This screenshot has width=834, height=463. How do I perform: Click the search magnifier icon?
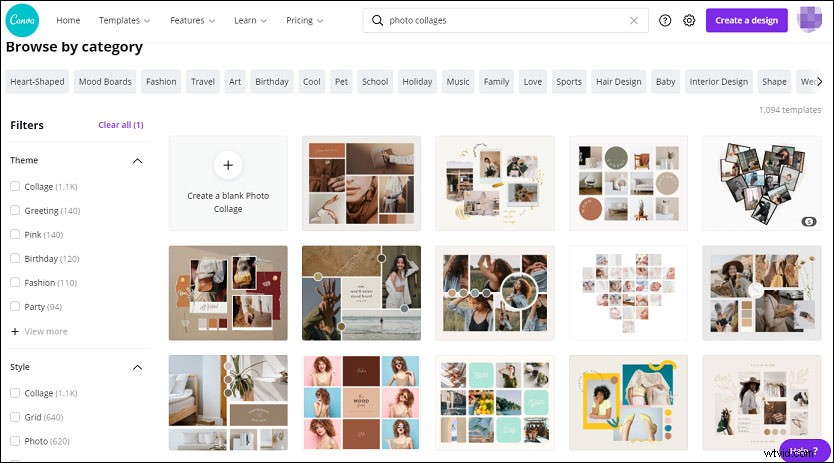click(377, 20)
